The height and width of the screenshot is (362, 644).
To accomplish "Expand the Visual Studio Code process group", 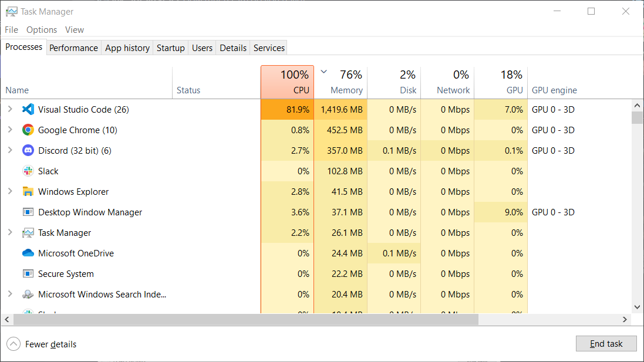I will click(10, 109).
